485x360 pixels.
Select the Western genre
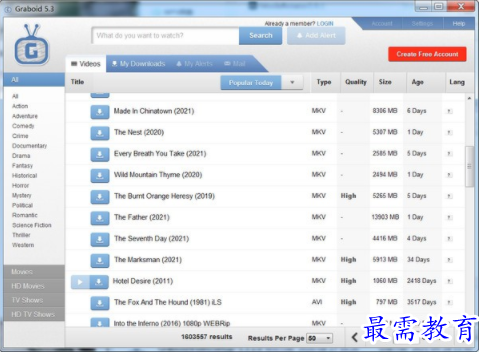click(x=23, y=245)
